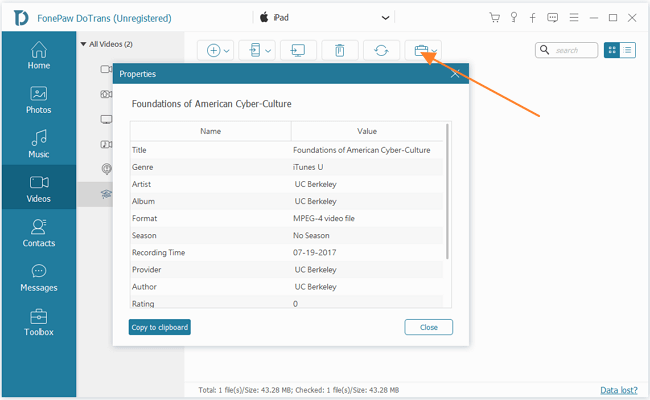The width and height of the screenshot is (650, 400).
Task: Switch to list view
Action: click(628, 50)
